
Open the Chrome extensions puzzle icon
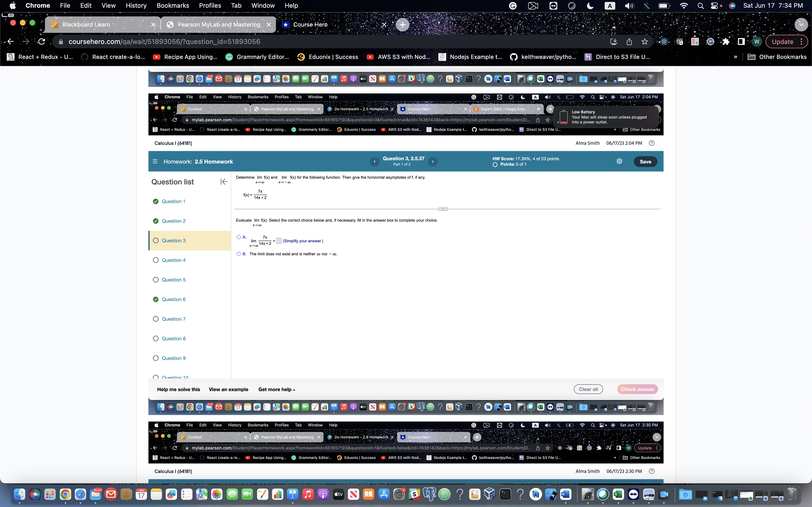tap(726, 42)
